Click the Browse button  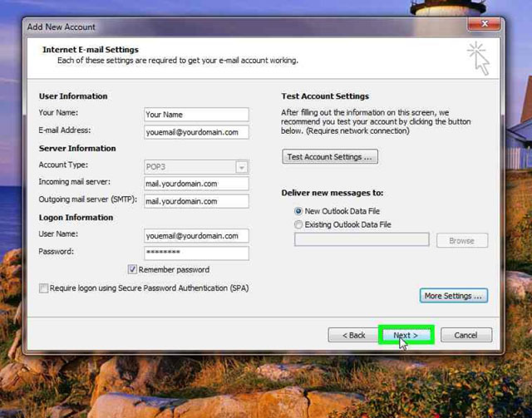tap(462, 240)
